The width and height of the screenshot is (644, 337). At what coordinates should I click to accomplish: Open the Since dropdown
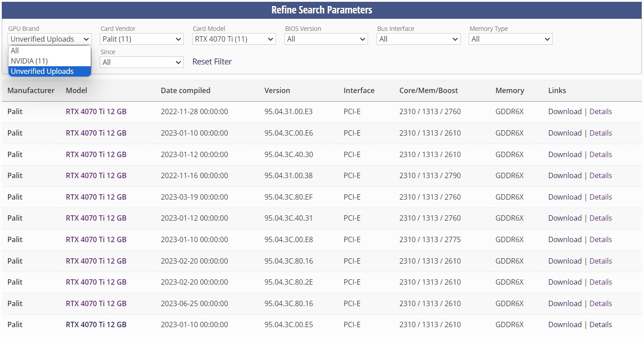pos(142,62)
